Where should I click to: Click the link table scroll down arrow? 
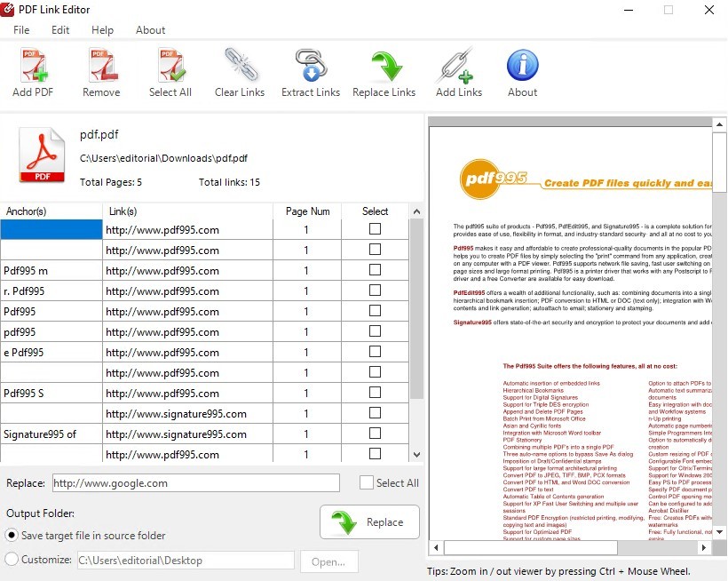coord(416,455)
